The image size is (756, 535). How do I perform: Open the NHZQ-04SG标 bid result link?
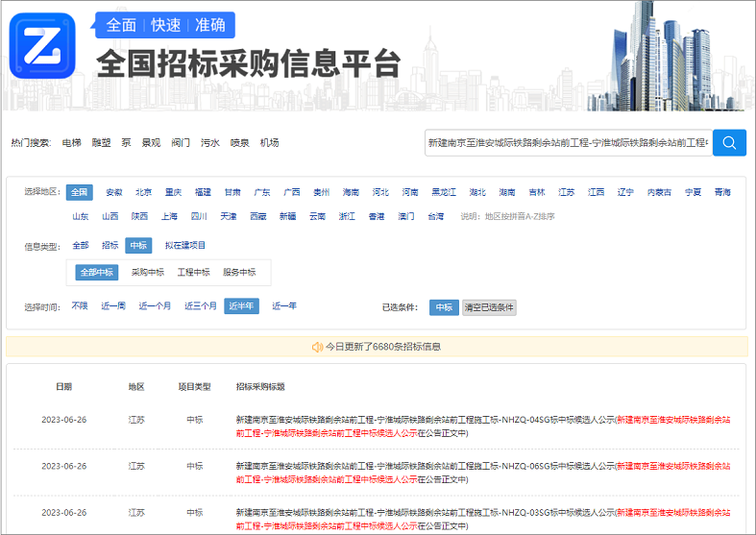[x=425, y=420]
